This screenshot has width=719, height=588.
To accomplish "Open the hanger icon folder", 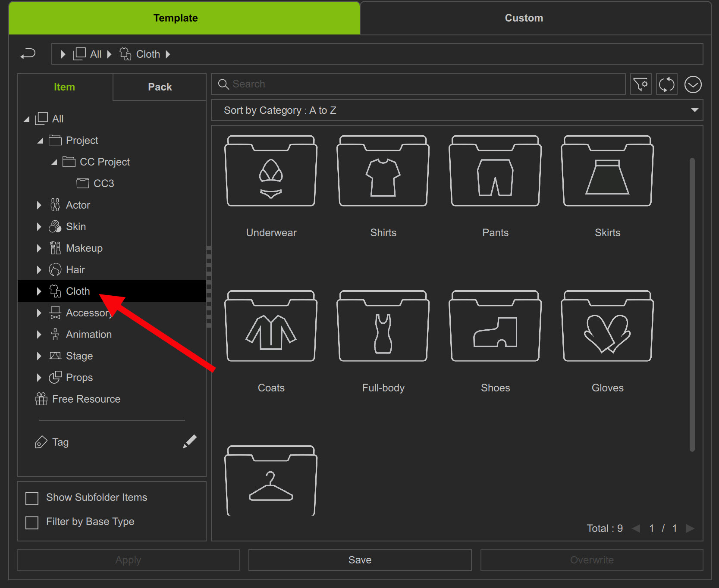I will (271, 480).
